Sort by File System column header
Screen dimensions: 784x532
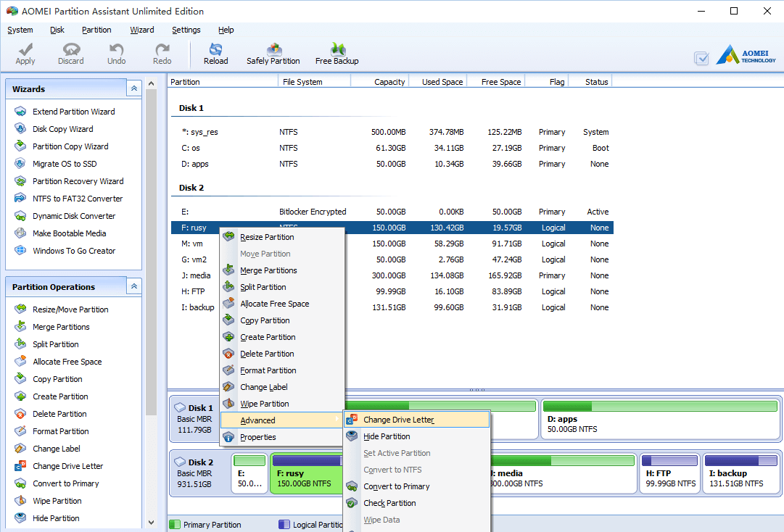click(x=315, y=82)
